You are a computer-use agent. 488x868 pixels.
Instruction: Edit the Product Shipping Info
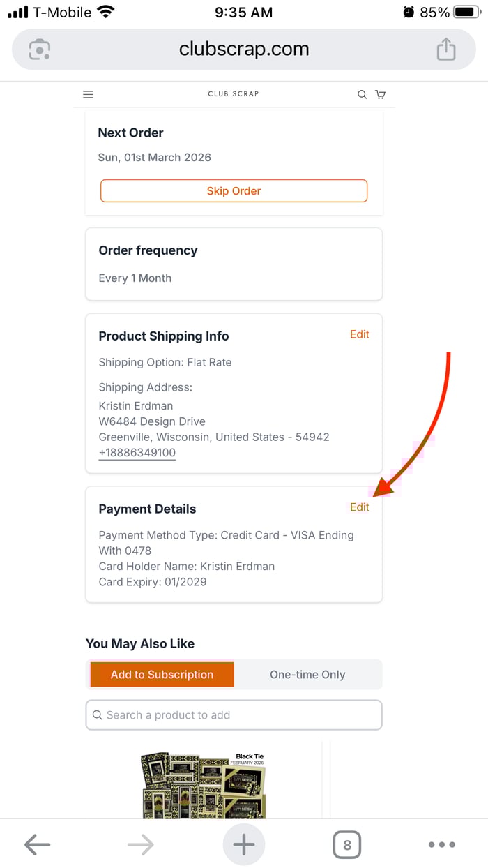pyautogui.click(x=360, y=334)
